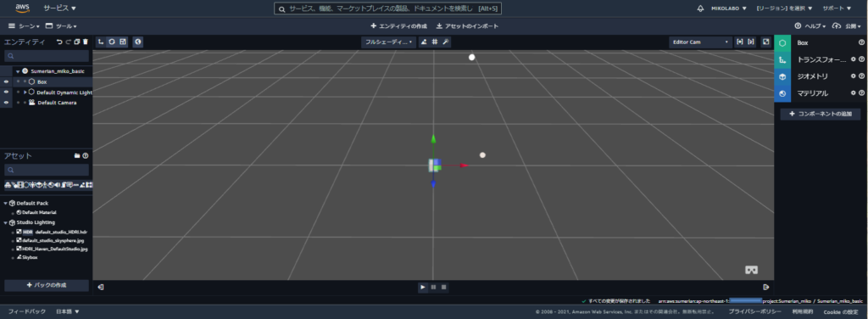
Task: Open the シーン menu
Action: coord(25,26)
